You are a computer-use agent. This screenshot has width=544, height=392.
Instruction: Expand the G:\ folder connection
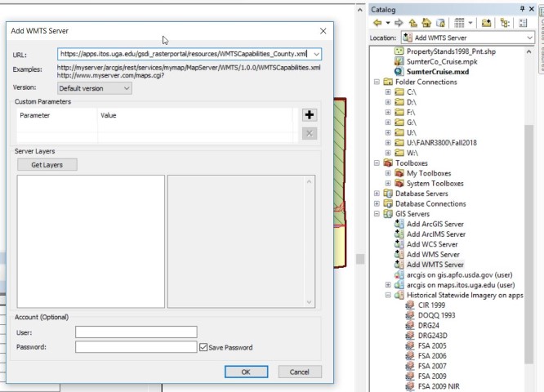click(x=388, y=122)
